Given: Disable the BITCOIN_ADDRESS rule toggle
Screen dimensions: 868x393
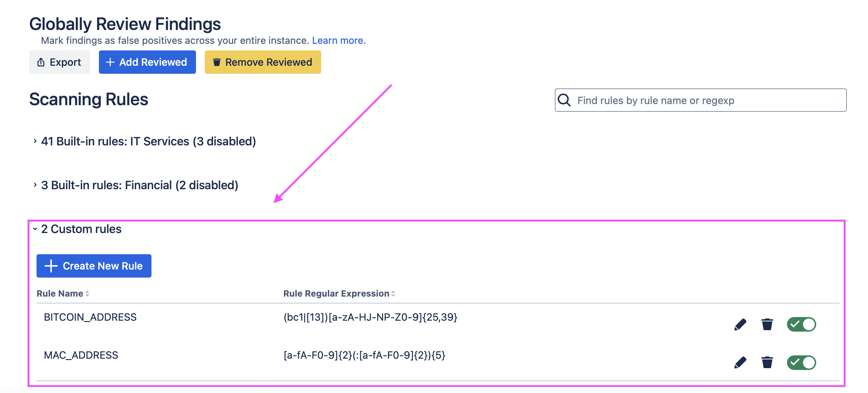Looking at the screenshot, I should [801, 324].
